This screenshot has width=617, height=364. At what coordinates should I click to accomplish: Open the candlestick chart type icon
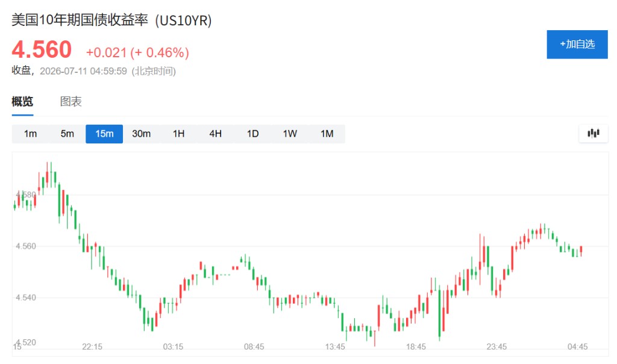[594, 133]
